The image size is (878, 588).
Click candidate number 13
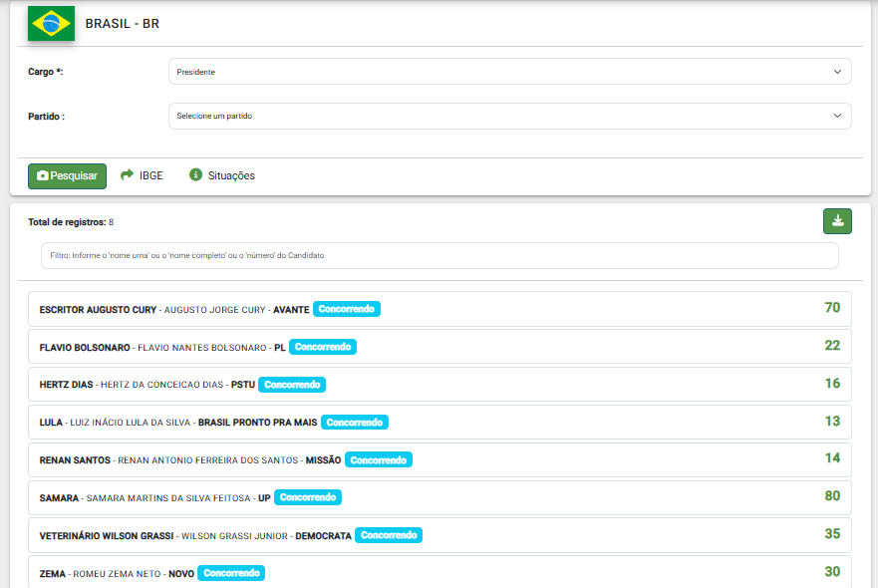[832, 422]
